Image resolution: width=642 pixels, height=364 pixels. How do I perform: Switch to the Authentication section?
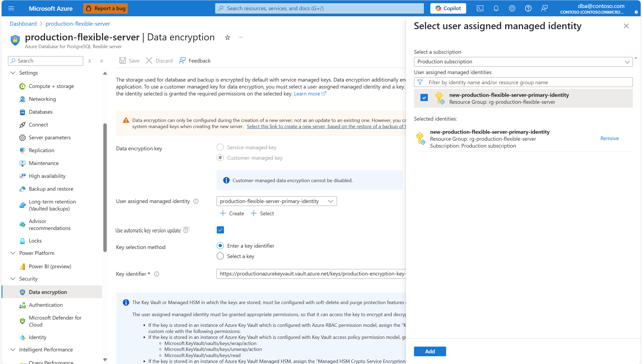click(46, 305)
